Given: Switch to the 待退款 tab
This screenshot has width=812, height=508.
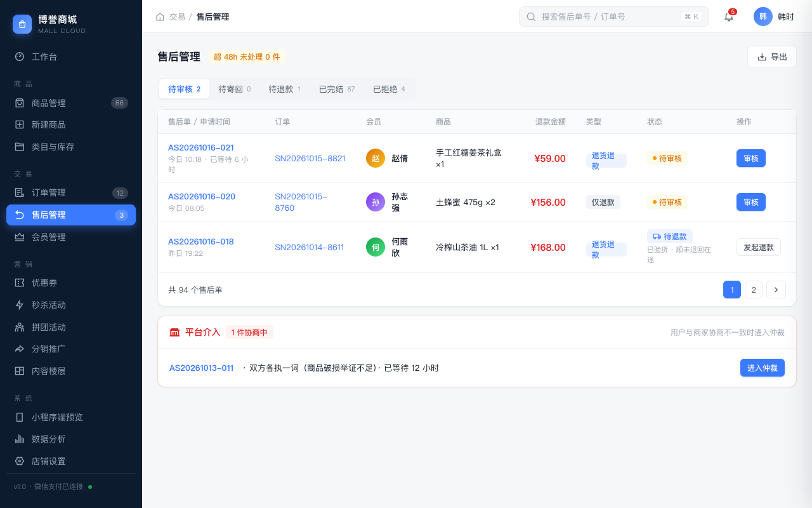Looking at the screenshot, I should click(x=284, y=89).
